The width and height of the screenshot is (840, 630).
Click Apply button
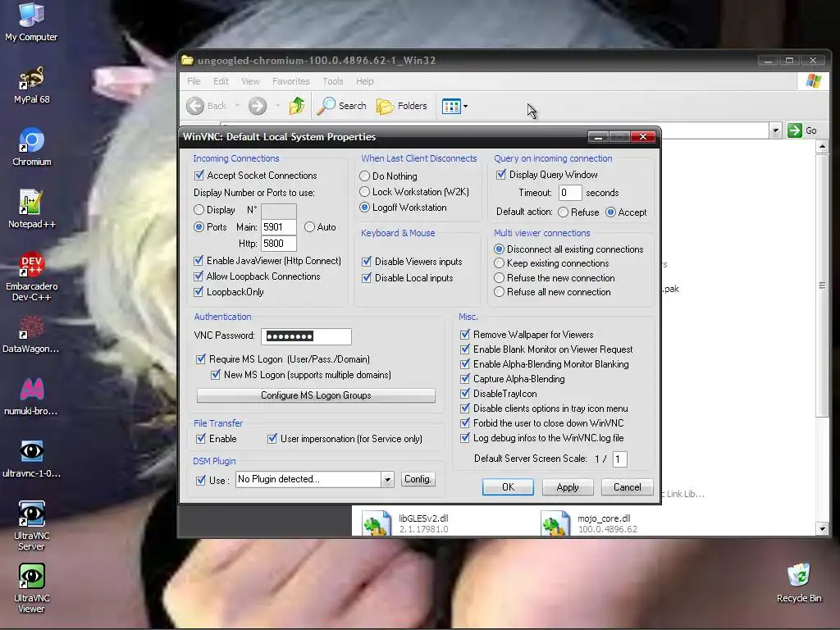568,487
